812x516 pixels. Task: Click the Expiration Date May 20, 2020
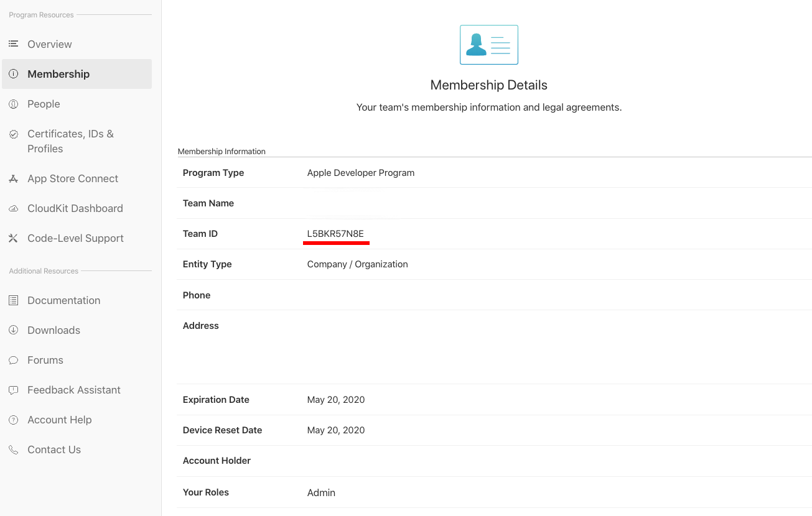[336, 400]
